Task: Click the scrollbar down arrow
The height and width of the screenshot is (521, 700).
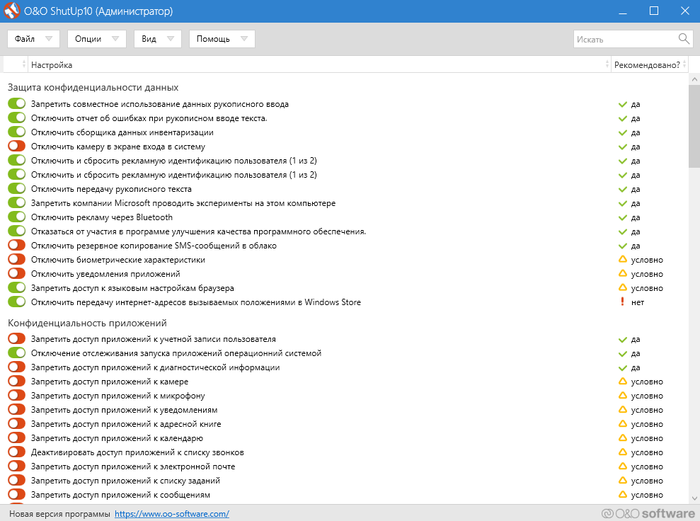Action: click(694, 498)
